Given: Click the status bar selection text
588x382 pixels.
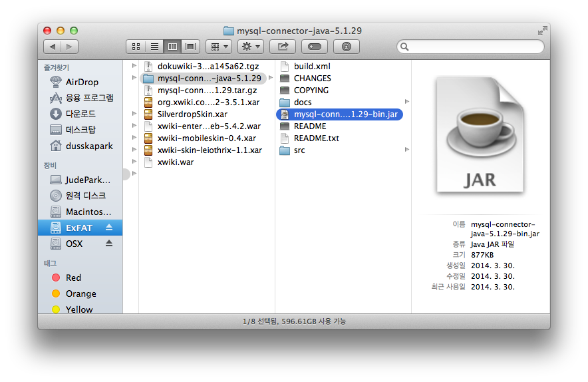Looking at the screenshot, I should pyautogui.click(x=294, y=321).
